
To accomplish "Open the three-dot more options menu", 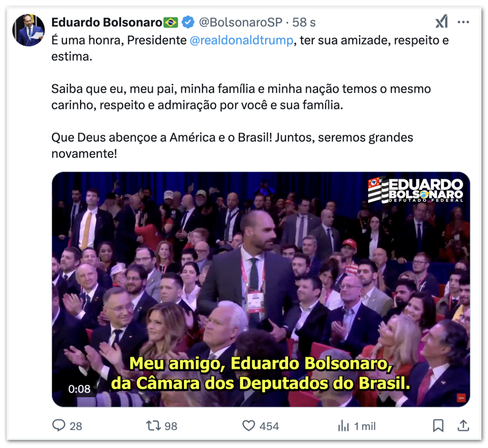I will click(463, 22).
